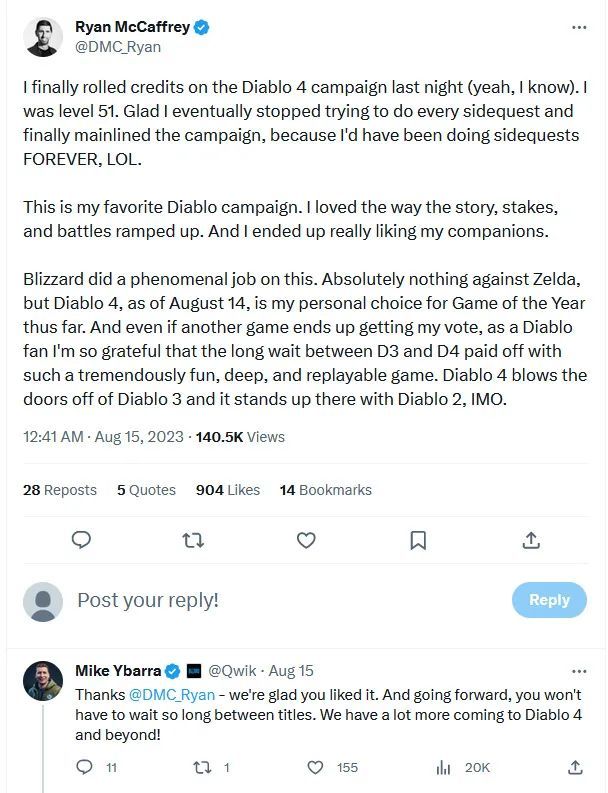
Task: Reply to Mike Ybarra's comment
Action: tap(84, 767)
